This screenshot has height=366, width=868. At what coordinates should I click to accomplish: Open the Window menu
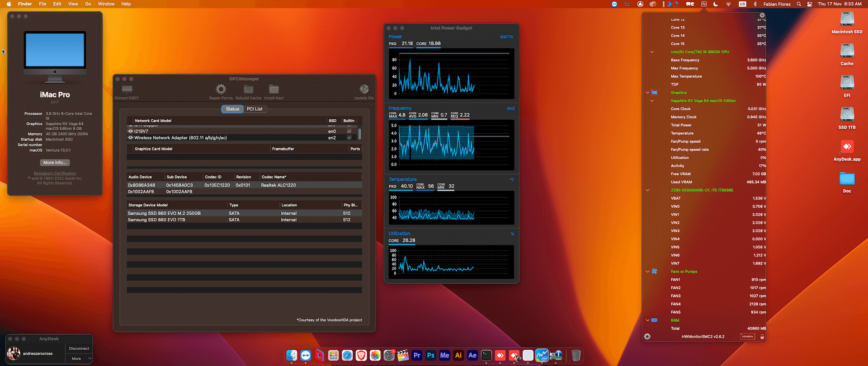106,4
